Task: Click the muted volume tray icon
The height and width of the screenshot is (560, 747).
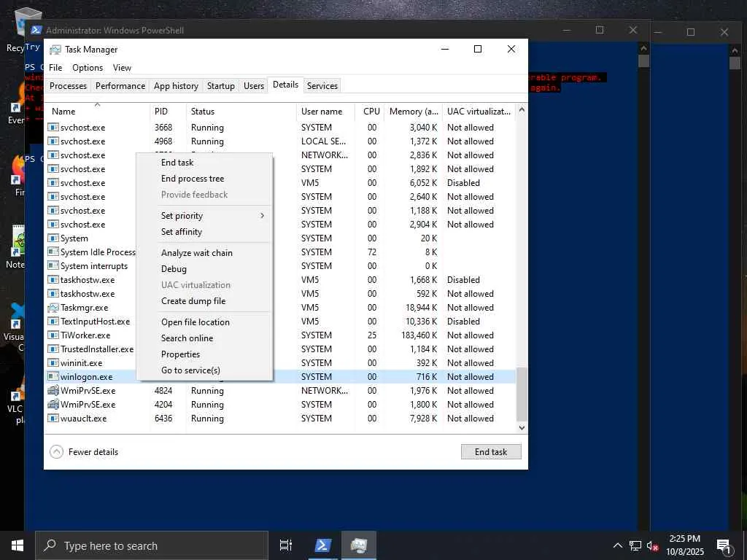Action: (x=652, y=545)
